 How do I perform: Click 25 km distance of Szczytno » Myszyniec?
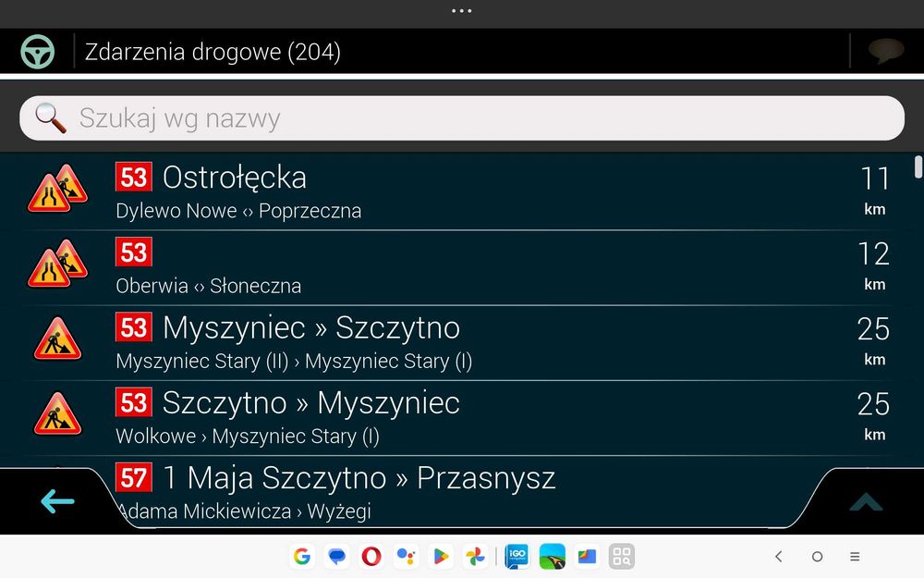(874, 415)
